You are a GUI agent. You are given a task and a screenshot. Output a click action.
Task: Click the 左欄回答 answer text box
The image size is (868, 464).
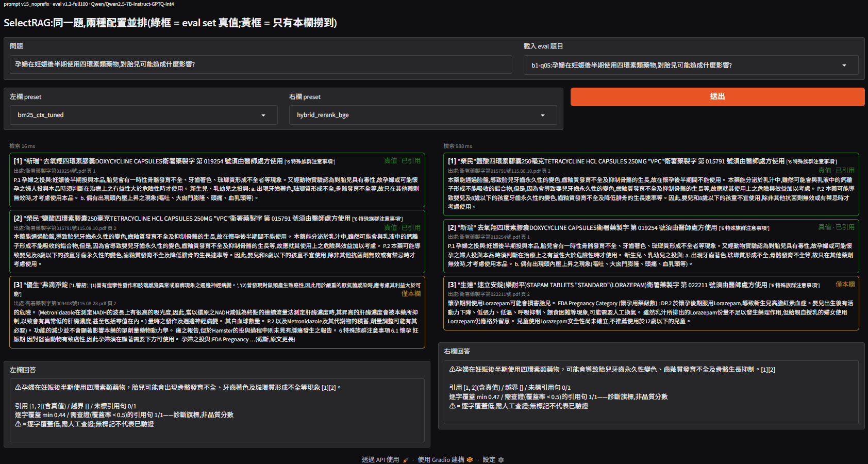[x=217, y=410]
